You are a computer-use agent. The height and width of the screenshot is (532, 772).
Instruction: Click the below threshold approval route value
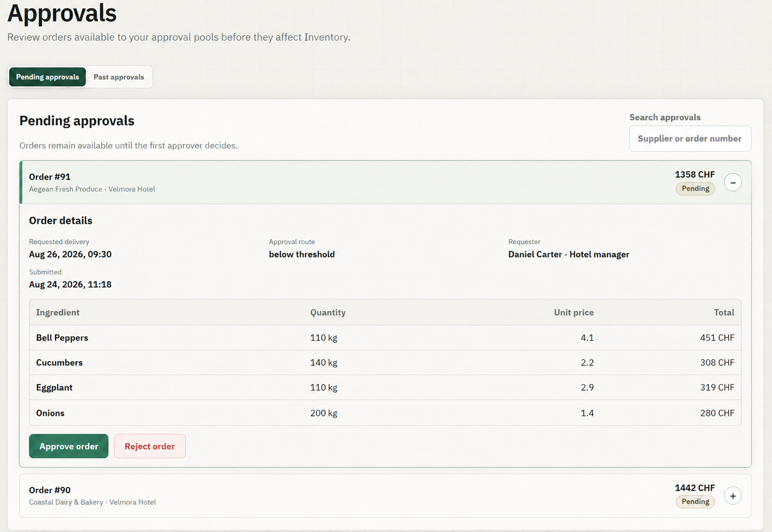(302, 255)
